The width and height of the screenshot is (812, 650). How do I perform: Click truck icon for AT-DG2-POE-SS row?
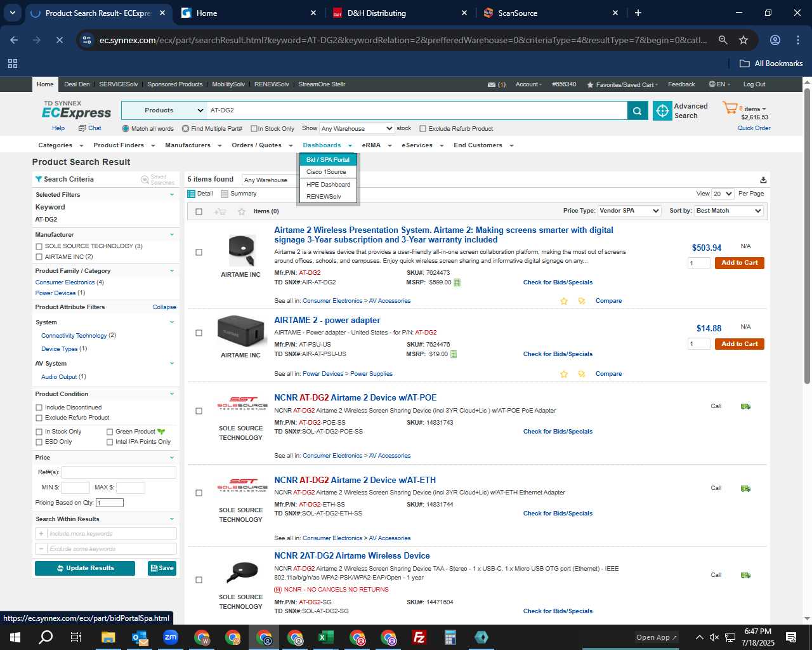click(x=745, y=406)
